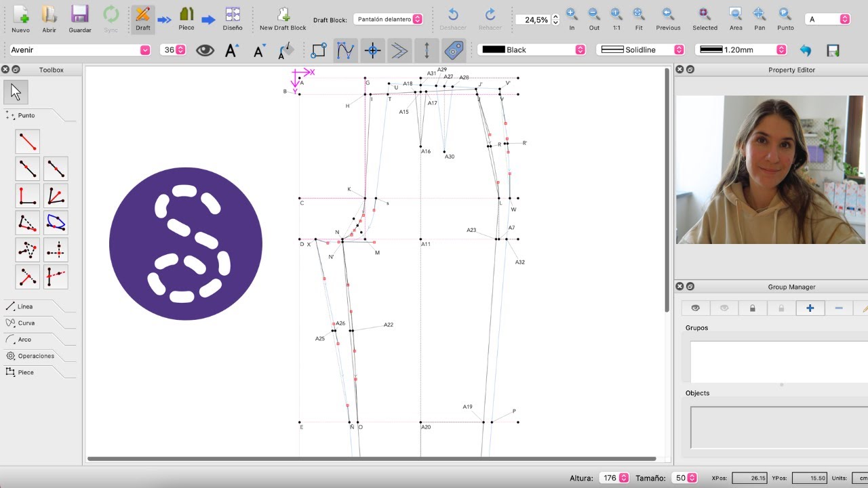868x488 pixels.
Task: Decrease label text size icon
Action: 259,50
